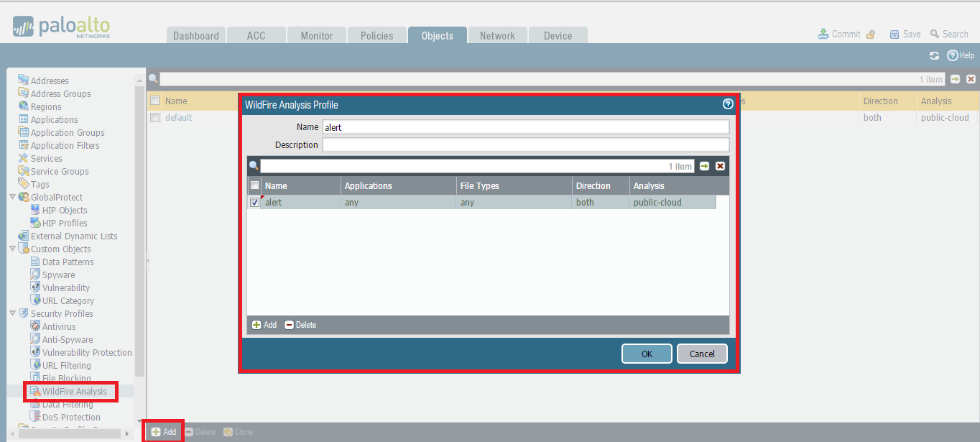
Task: Open Data Patterns item
Action: pyautogui.click(x=68, y=262)
